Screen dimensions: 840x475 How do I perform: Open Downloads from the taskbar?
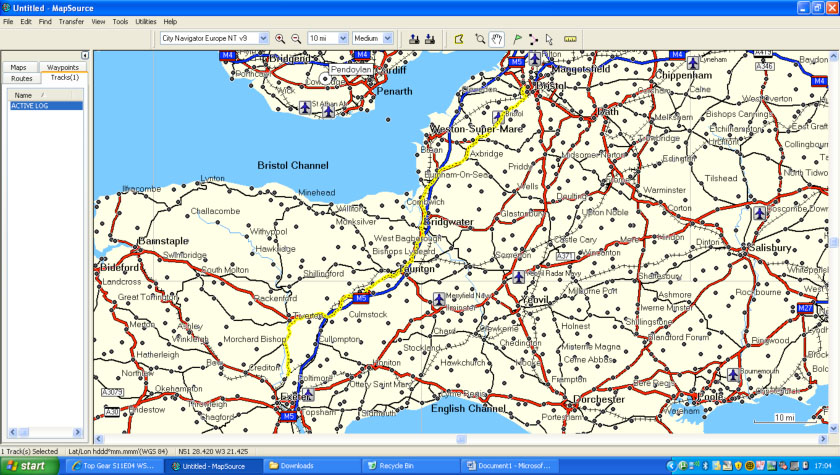coord(312,466)
